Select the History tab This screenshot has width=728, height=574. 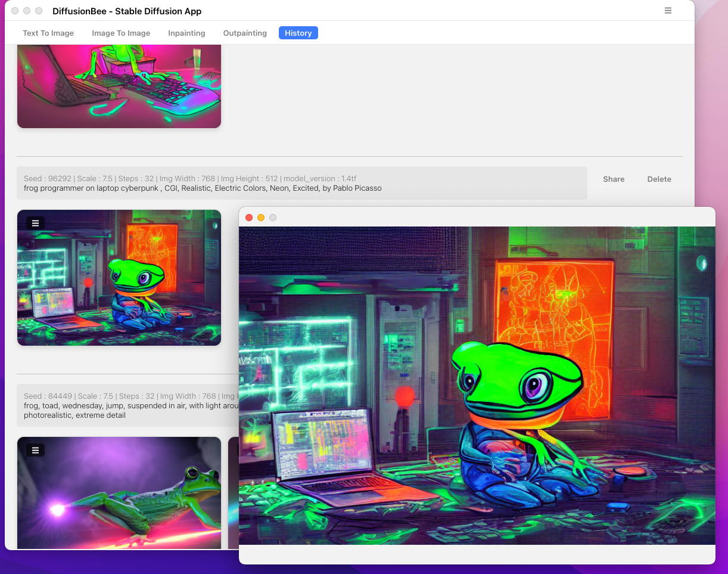[x=298, y=33]
